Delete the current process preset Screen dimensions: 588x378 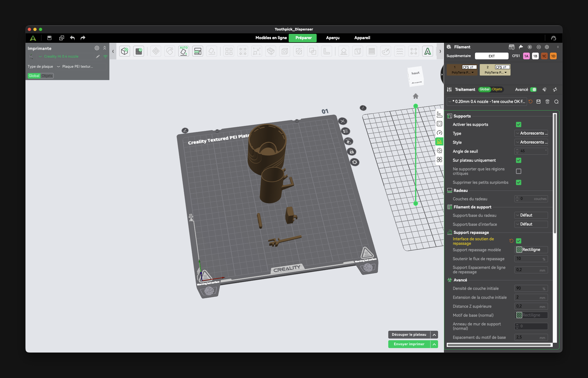547,102
